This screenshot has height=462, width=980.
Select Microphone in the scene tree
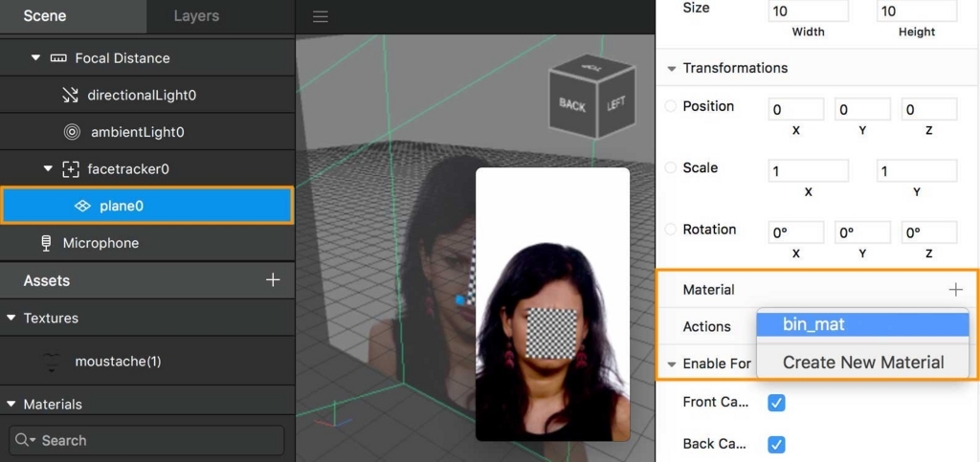[x=146, y=243]
